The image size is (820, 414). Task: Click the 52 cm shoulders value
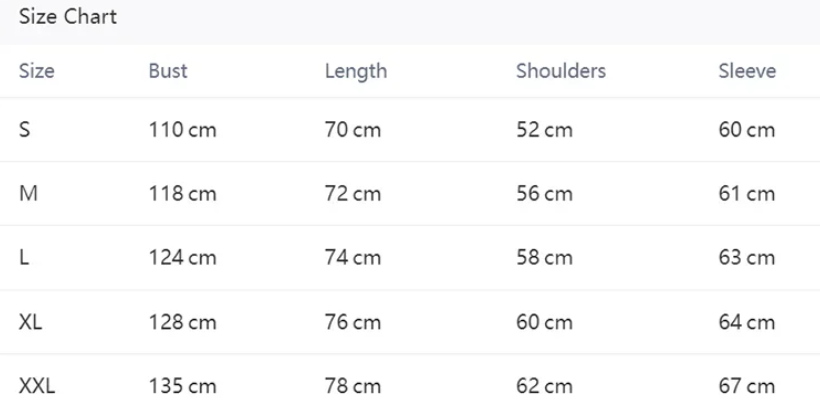[544, 130]
